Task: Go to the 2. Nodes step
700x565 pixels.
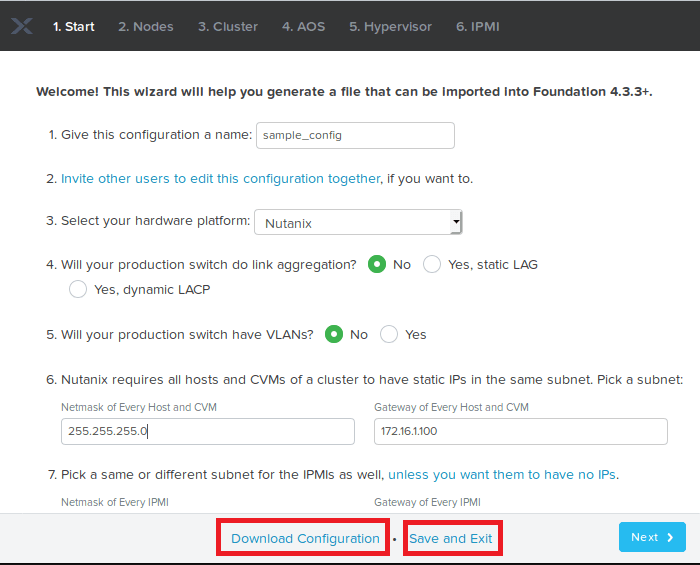Action: 146,27
